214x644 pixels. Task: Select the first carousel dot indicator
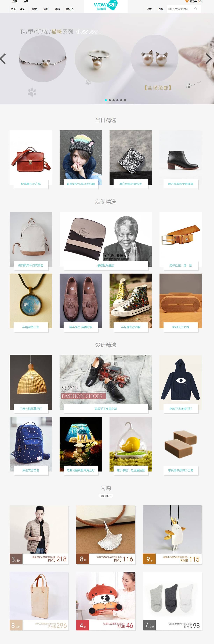coord(106,100)
